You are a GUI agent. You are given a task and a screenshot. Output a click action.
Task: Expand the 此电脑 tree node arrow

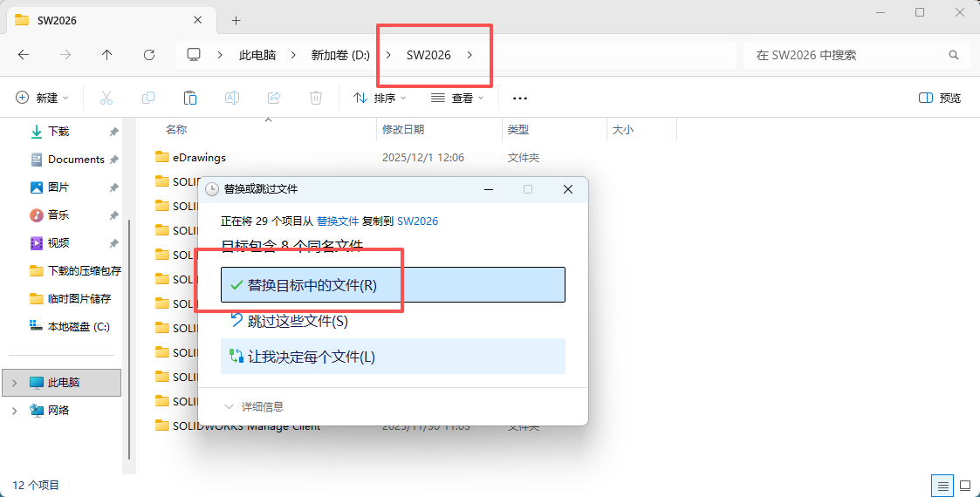coord(14,382)
